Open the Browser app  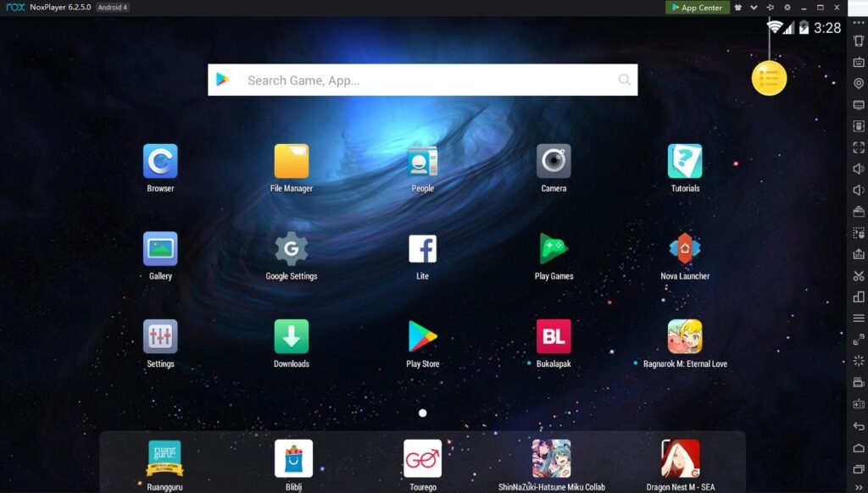160,161
